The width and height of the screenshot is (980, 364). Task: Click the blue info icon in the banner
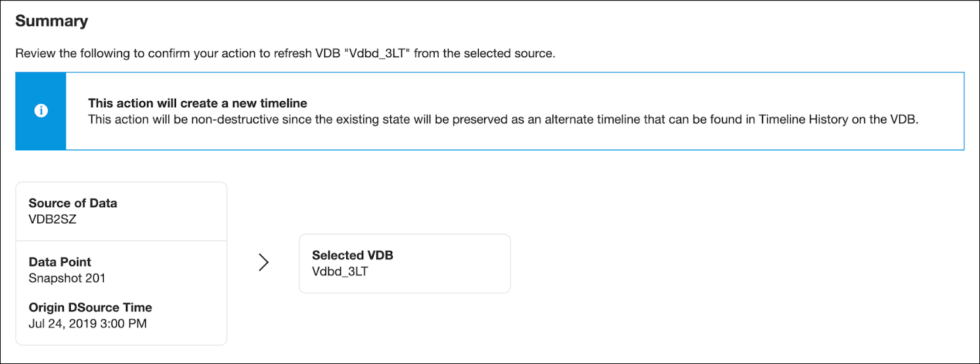click(x=41, y=111)
